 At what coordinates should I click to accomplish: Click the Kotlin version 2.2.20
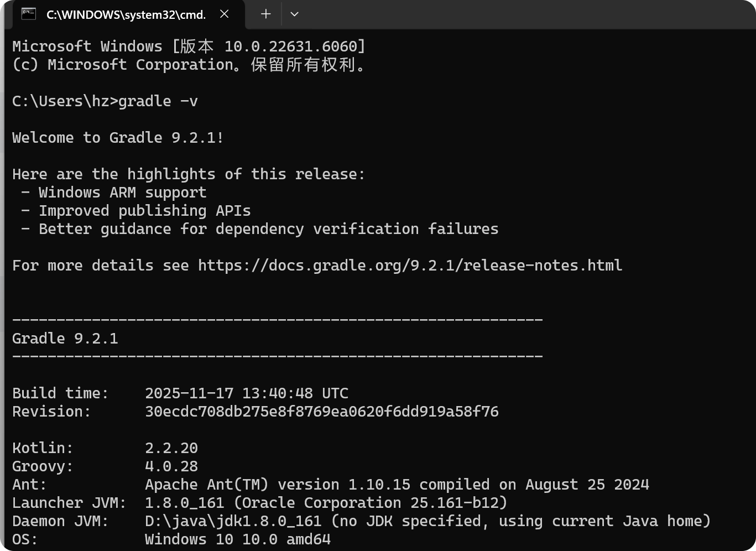point(171,448)
